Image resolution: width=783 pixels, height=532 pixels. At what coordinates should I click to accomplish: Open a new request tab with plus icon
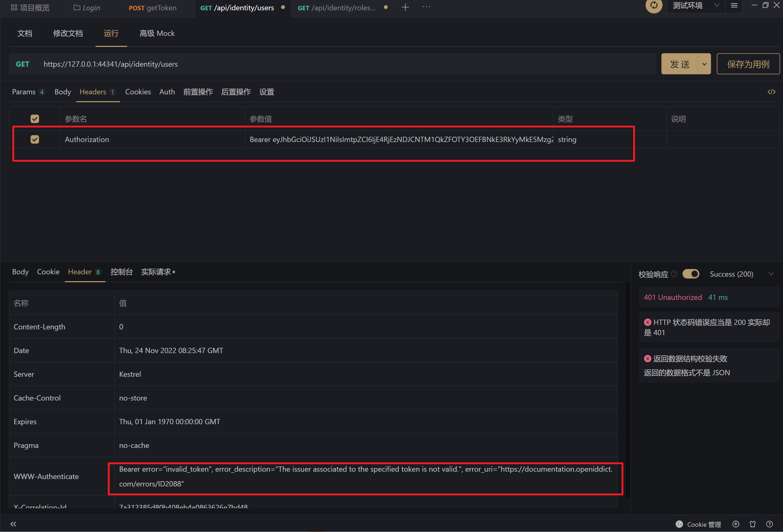(405, 7)
